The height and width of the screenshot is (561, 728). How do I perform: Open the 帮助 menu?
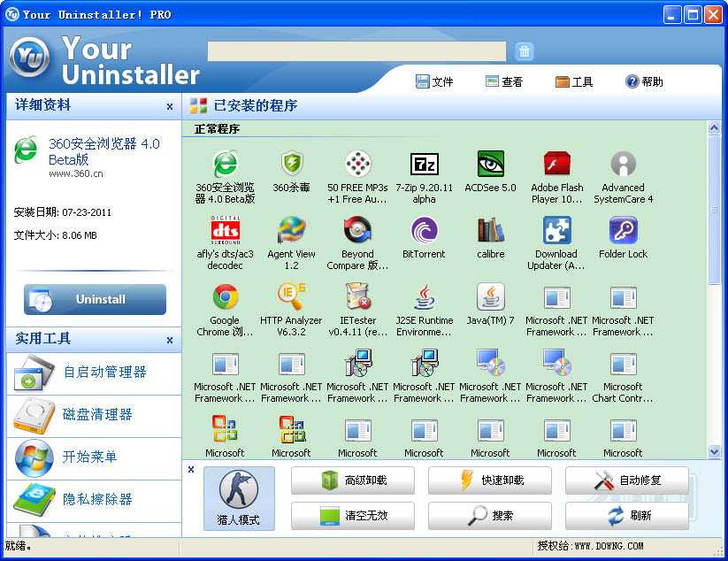(643, 81)
